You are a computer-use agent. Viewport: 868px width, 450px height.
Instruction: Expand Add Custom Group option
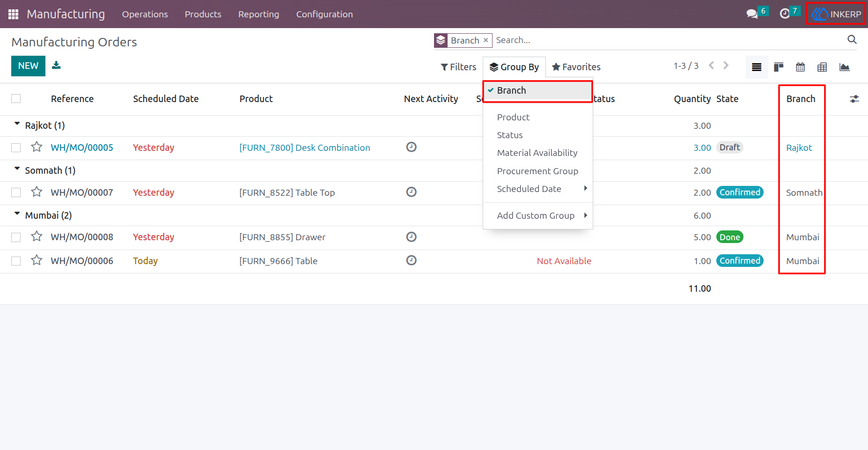point(537,215)
